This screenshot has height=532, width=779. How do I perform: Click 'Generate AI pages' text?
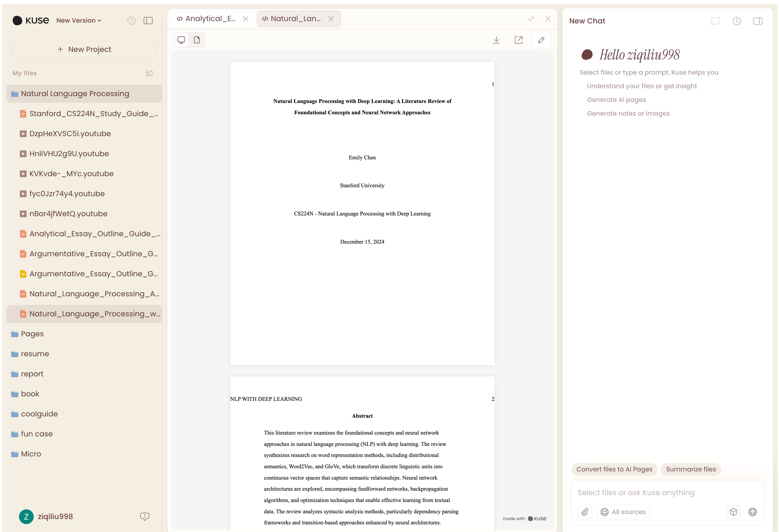[616, 100]
